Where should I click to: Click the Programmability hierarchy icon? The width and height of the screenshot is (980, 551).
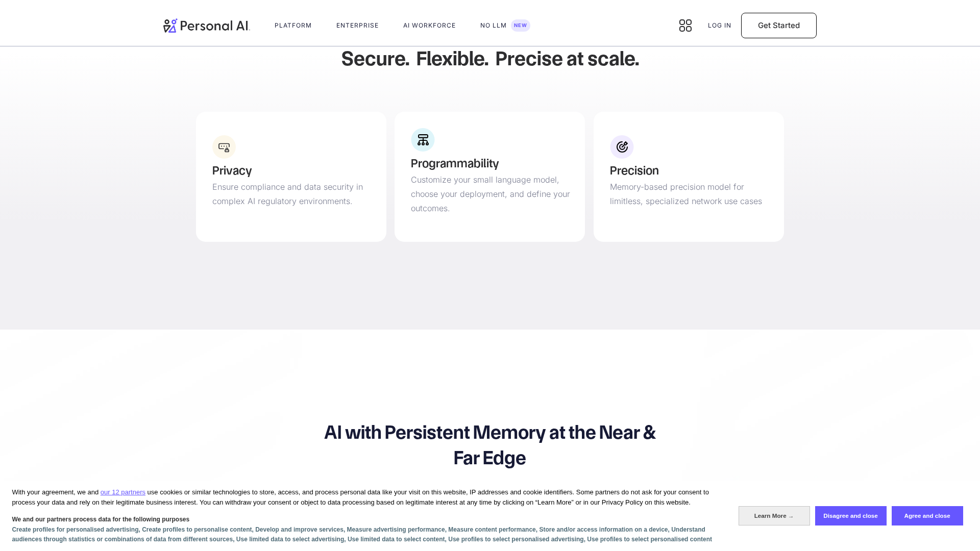click(423, 140)
